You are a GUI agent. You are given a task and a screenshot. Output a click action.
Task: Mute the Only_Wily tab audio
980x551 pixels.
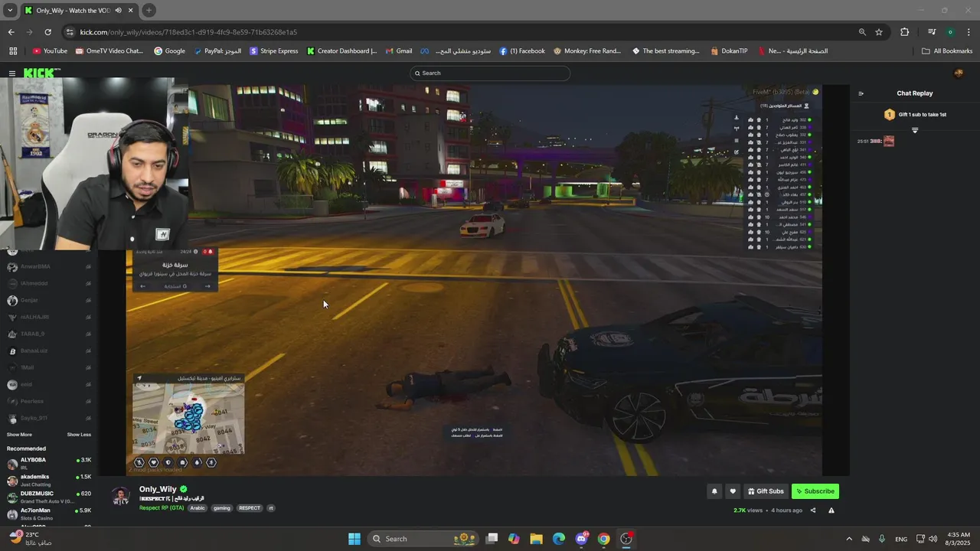(x=118, y=11)
